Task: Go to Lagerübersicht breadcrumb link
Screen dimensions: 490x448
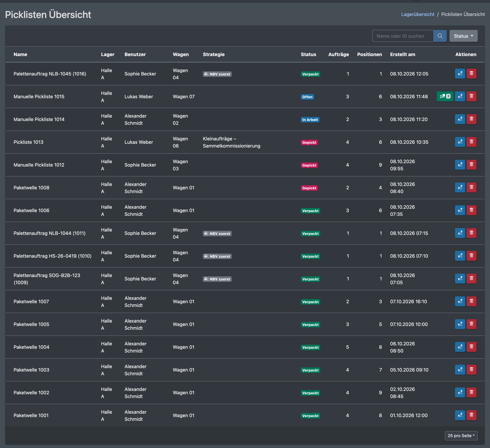Action: pyautogui.click(x=418, y=14)
